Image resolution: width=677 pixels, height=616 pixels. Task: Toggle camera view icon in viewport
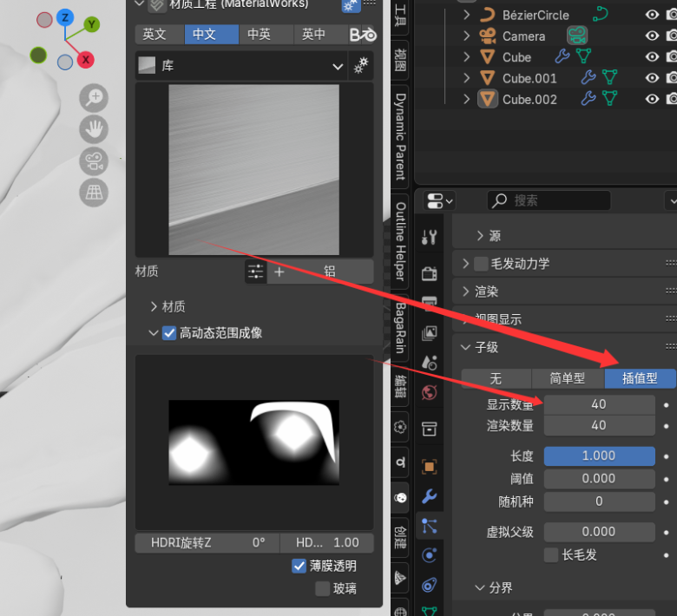(94, 161)
